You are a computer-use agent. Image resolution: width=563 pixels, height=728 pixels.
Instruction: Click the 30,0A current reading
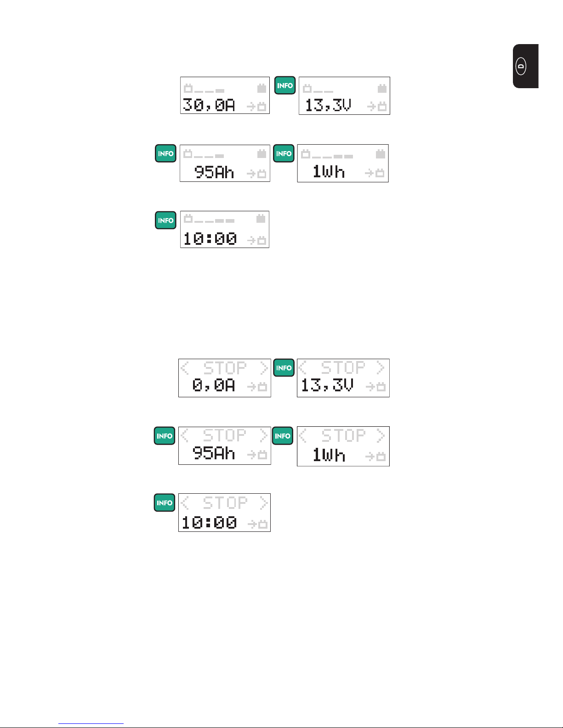209,105
